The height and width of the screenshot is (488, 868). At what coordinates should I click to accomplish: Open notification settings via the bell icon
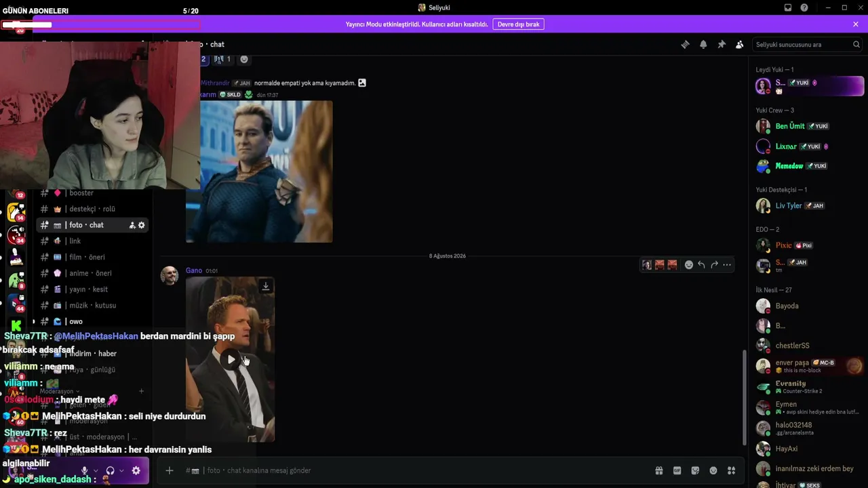703,45
